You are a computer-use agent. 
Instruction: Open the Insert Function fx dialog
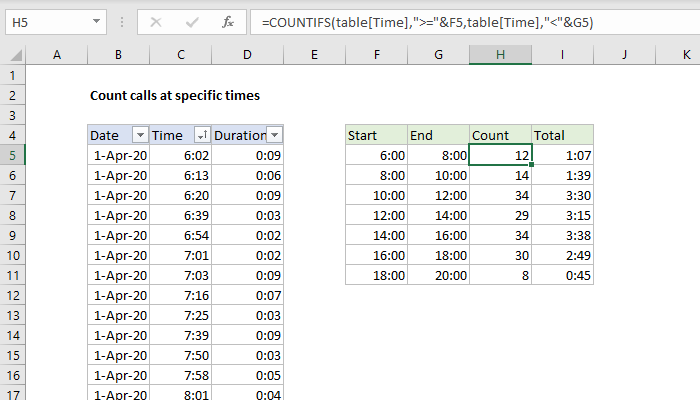[228, 22]
